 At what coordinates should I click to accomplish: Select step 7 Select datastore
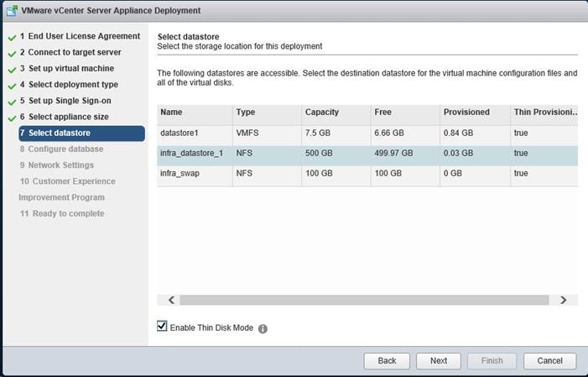click(x=81, y=134)
